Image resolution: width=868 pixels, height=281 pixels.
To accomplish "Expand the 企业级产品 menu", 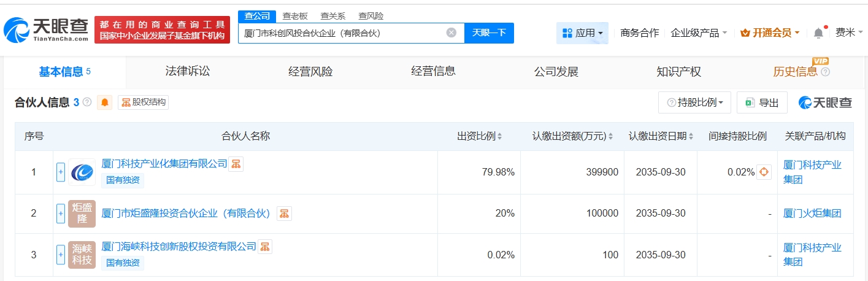I will point(699,33).
